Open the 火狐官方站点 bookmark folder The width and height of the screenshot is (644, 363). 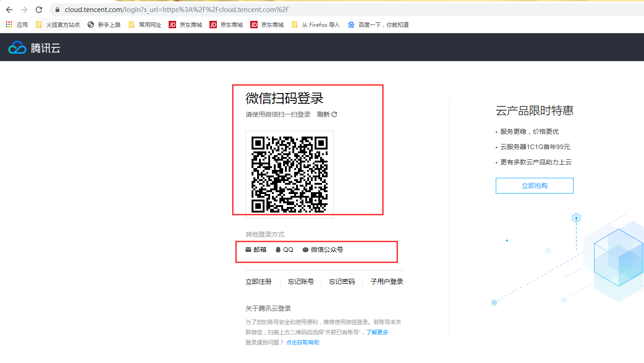(x=58, y=25)
